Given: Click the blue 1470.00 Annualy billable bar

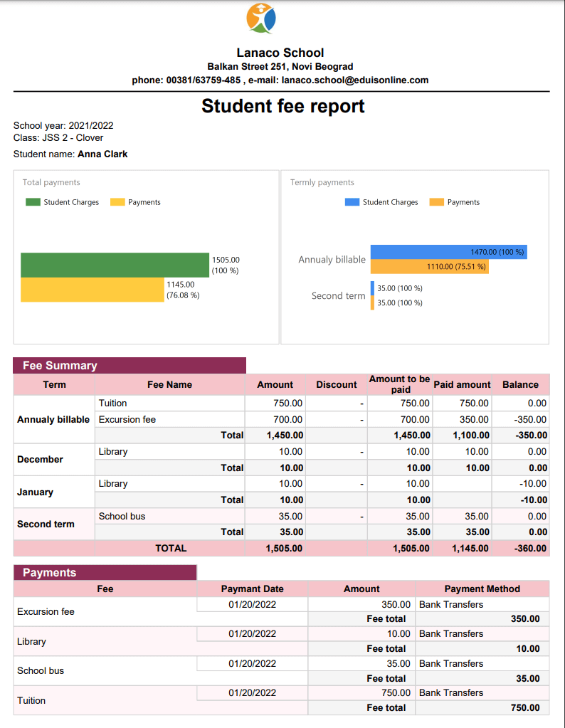Looking at the screenshot, I should (x=448, y=252).
